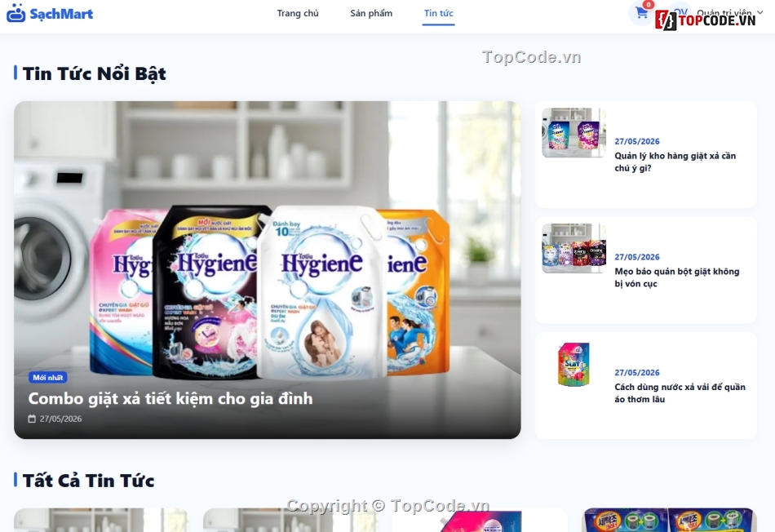
Task: Select the Tin tức menu item
Action: [438, 13]
